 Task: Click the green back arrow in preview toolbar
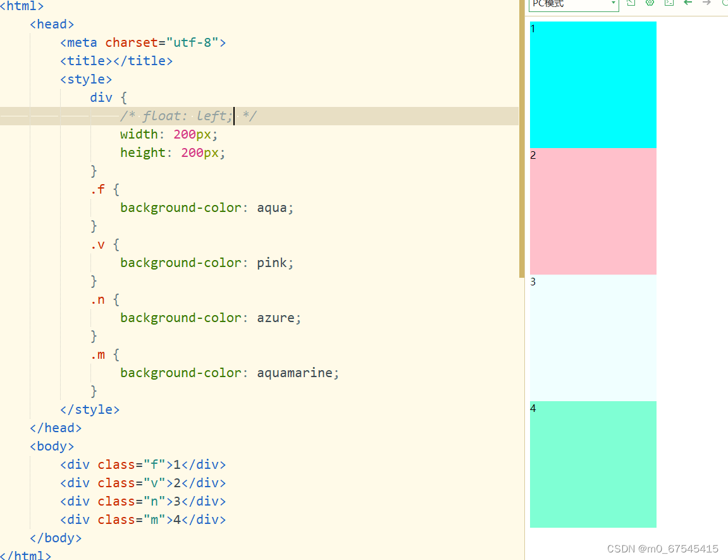[688, 3]
